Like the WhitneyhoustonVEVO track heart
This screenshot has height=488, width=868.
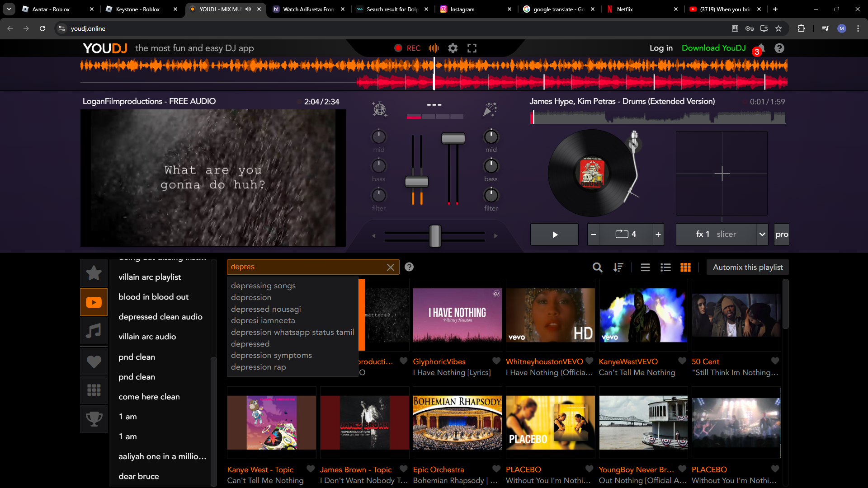click(590, 361)
